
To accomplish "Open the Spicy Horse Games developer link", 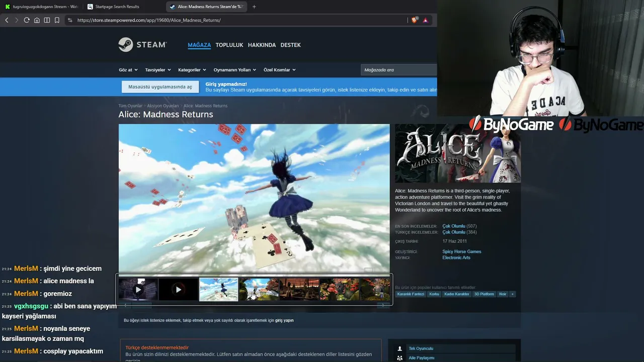I will pyautogui.click(x=462, y=251).
